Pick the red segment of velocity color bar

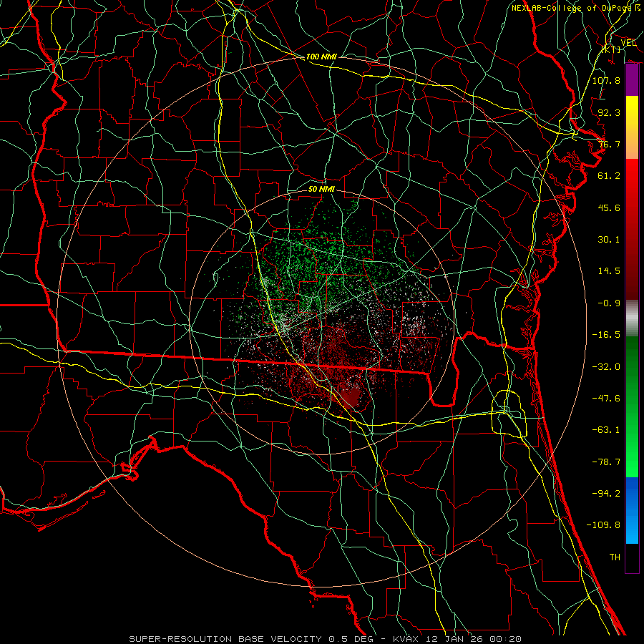632,229
